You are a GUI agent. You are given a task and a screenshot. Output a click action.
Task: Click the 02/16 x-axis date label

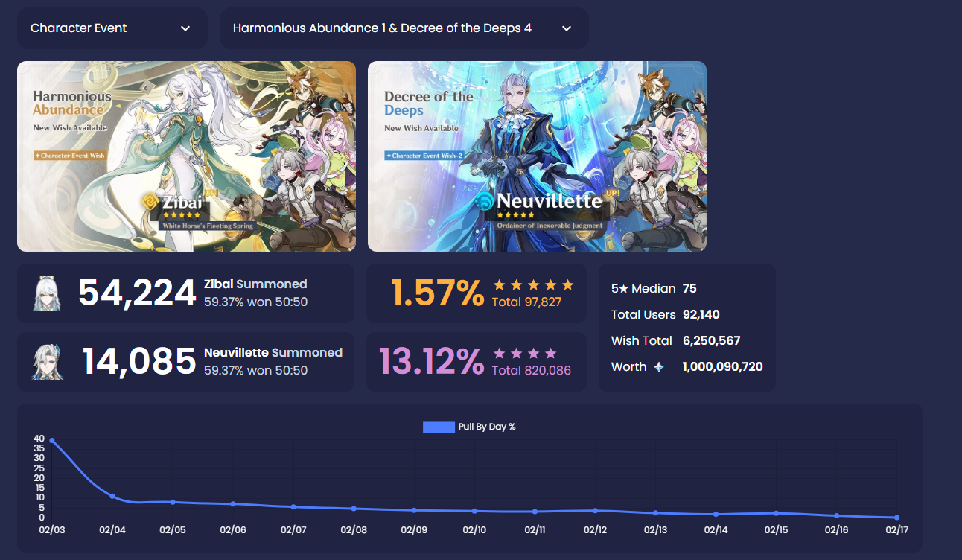click(x=836, y=531)
